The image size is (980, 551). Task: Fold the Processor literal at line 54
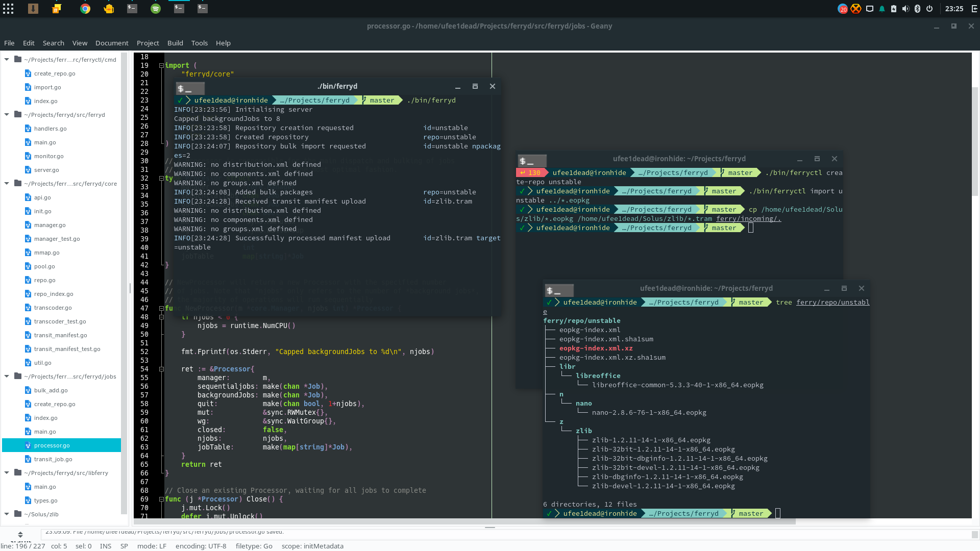(x=161, y=369)
